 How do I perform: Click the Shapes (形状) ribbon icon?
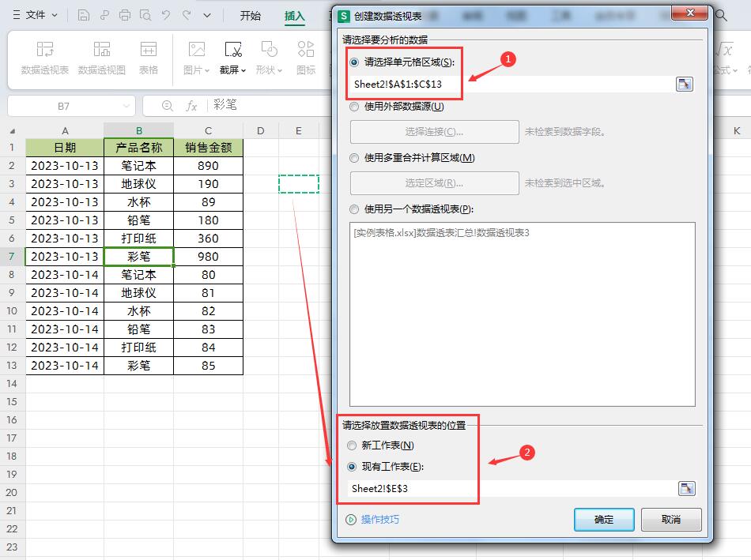(269, 49)
